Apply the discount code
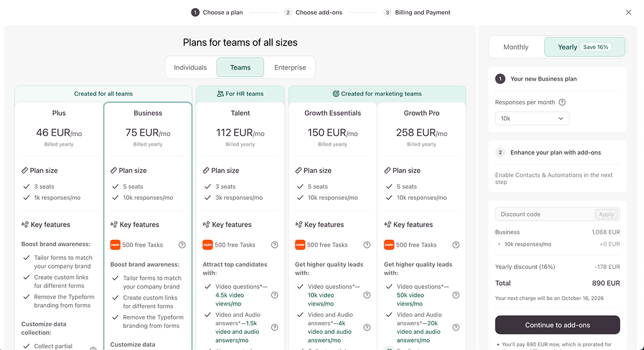Viewport: 644px width, 350px height. (x=606, y=214)
